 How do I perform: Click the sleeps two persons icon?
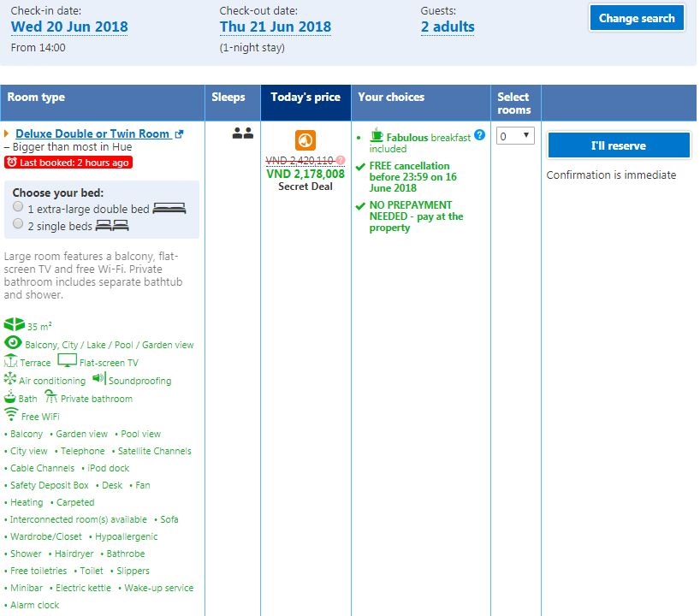click(x=242, y=133)
